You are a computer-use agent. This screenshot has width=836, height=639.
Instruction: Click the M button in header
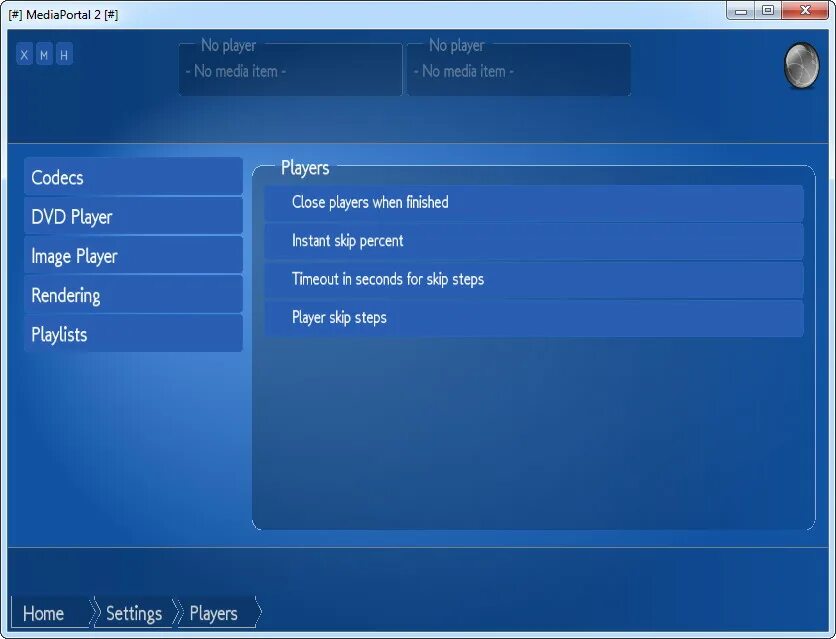point(44,54)
